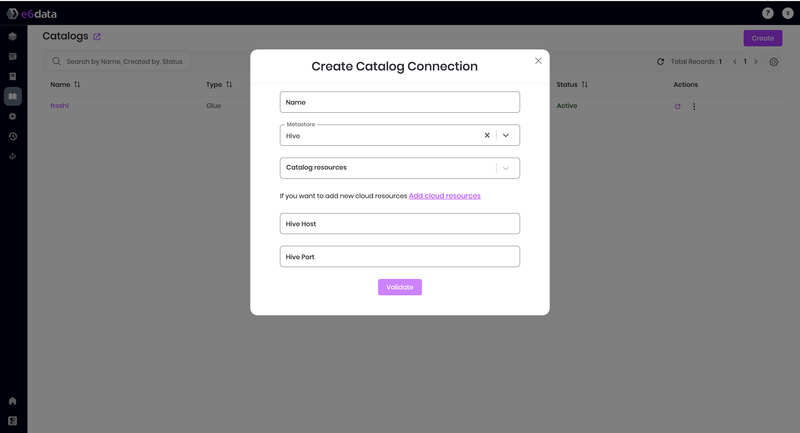This screenshot has height=433, width=800.
Task: Open the three-dot actions menu for fresh1
Action: click(x=694, y=106)
